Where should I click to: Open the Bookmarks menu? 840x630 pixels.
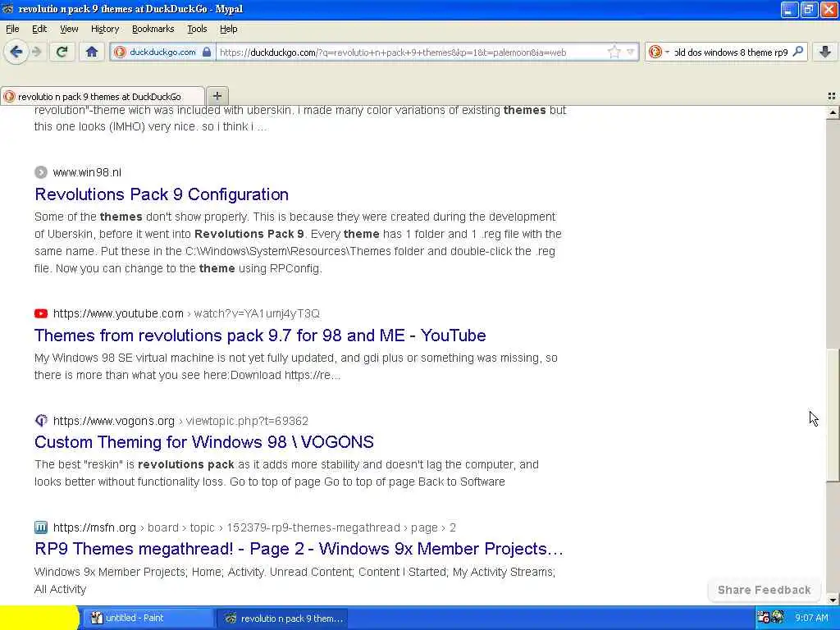point(153,29)
